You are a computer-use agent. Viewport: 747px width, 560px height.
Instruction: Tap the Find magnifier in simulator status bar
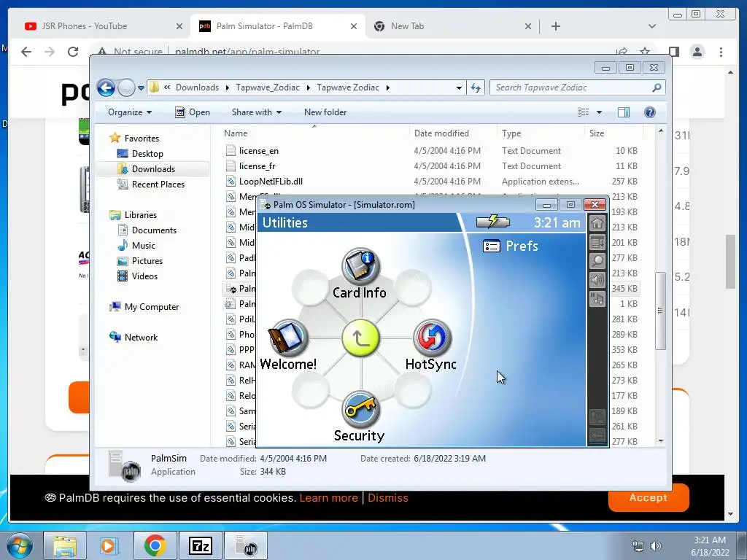597,261
